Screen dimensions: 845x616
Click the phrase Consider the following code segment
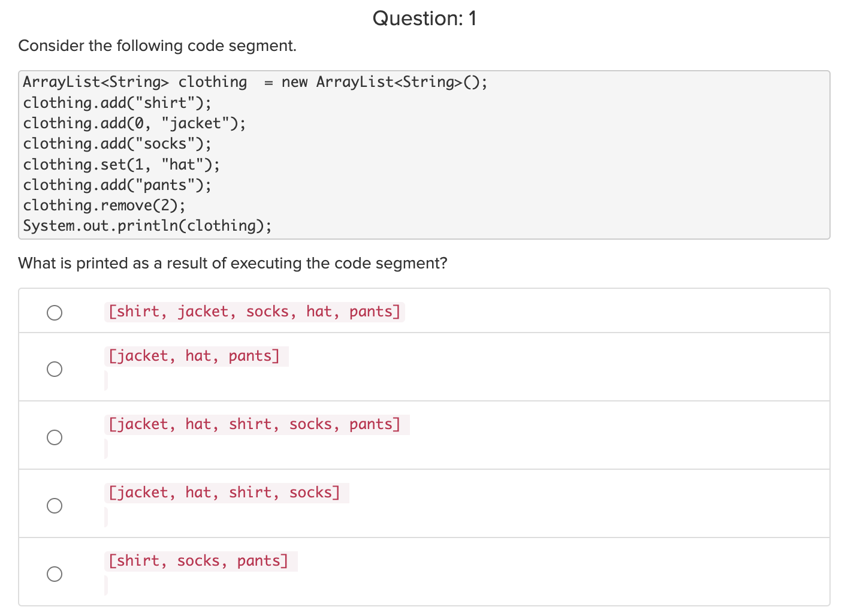pos(157,46)
